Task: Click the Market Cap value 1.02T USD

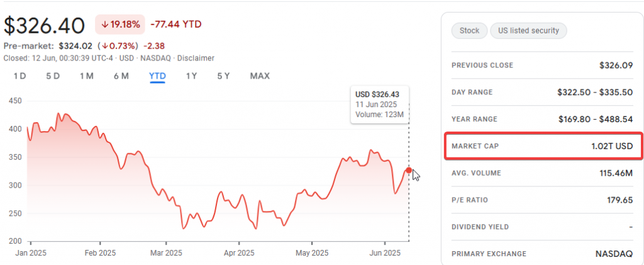Action: (x=613, y=146)
